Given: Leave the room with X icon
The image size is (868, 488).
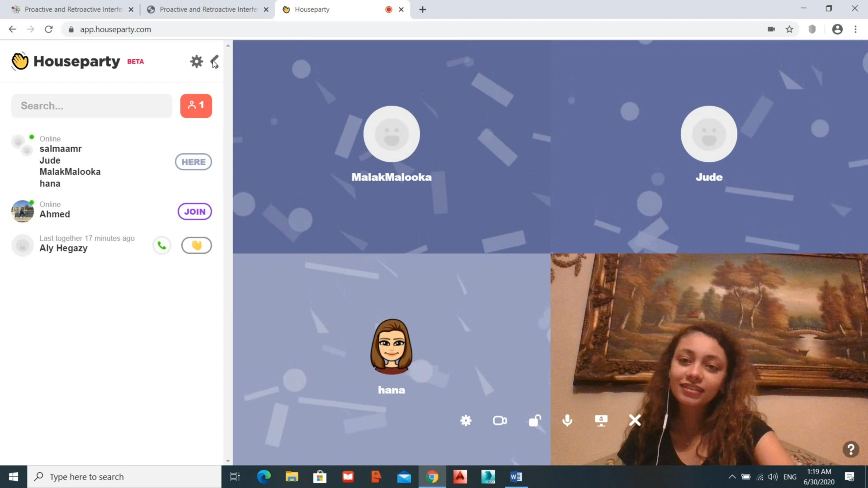Looking at the screenshot, I should (635, 421).
